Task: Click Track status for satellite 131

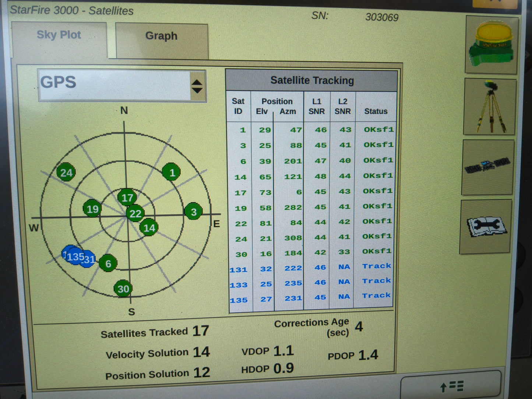Action: point(377,266)
